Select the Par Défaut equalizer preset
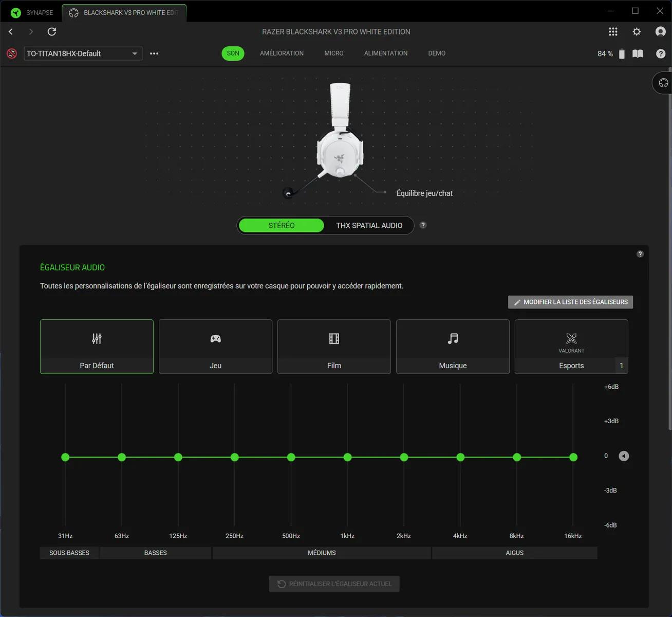This screenshot has height=617, width=672. (97, 347)
